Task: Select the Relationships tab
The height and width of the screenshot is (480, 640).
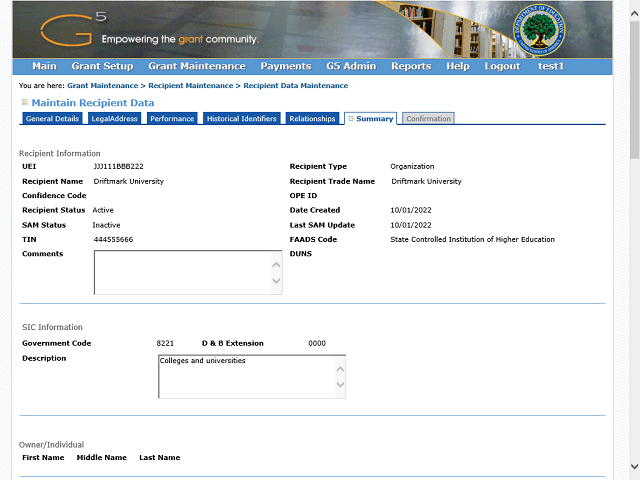Action: tap(312, 119)
